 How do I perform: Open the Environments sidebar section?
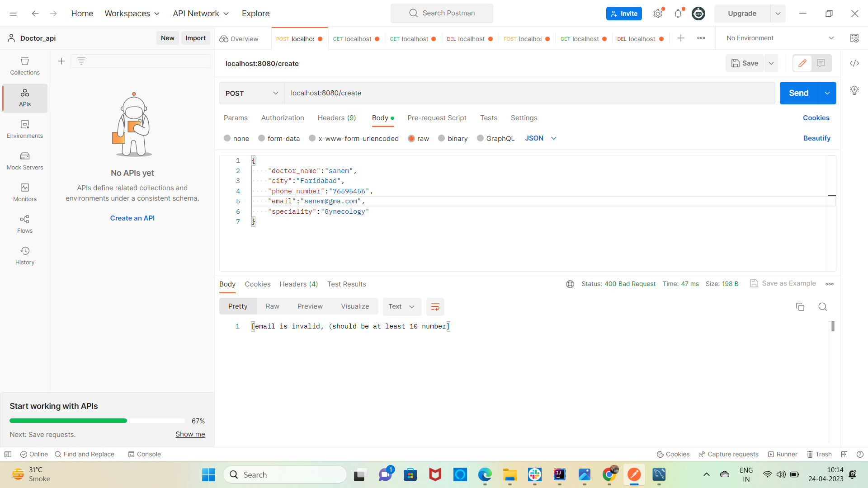[x=25, y=129]
